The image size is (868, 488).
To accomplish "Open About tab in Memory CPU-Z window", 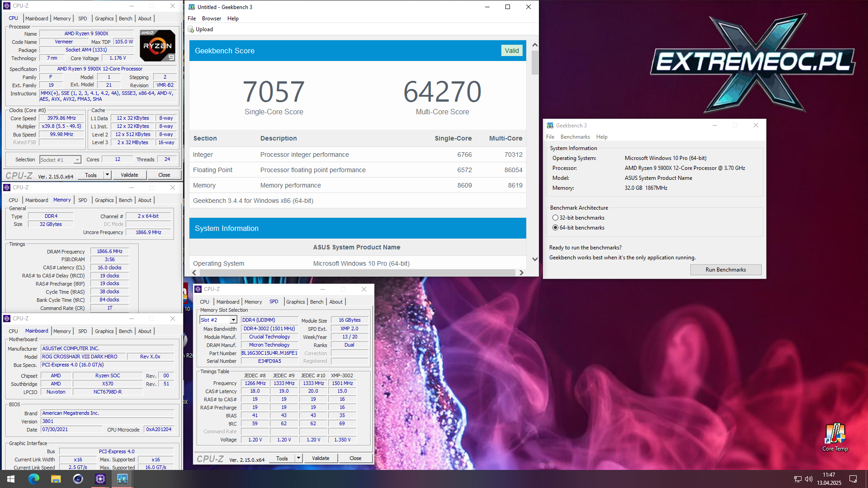I will (145, 200).
